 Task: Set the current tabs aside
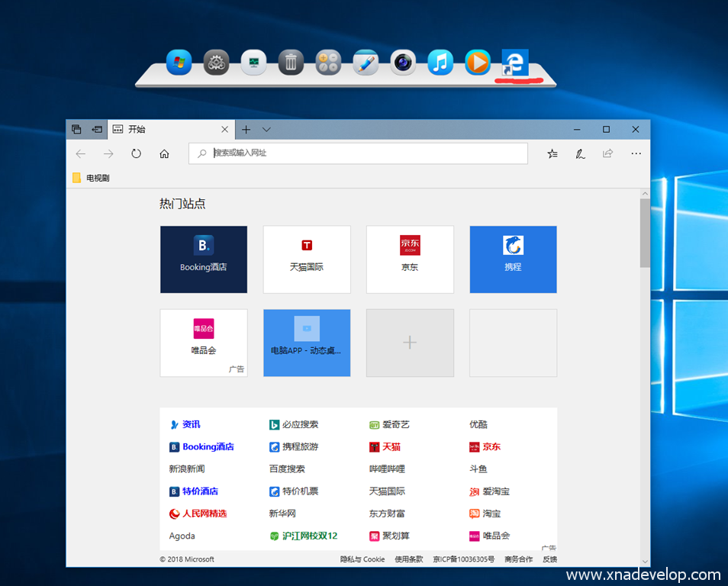[97, 130]
